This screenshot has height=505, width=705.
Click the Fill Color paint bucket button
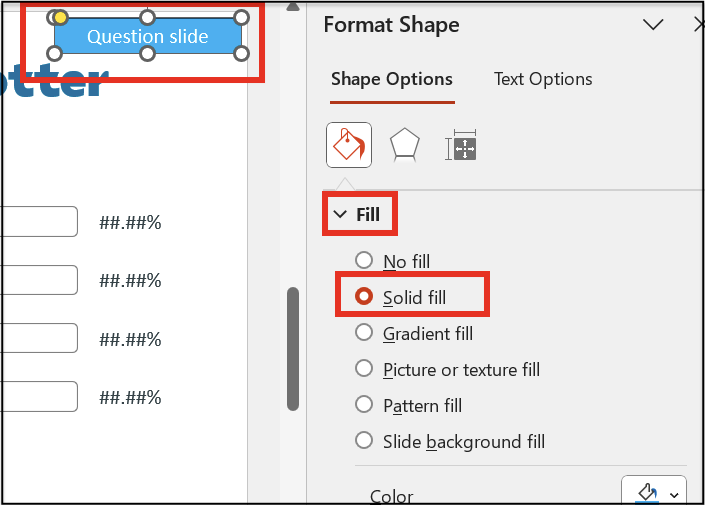point(647,492)
